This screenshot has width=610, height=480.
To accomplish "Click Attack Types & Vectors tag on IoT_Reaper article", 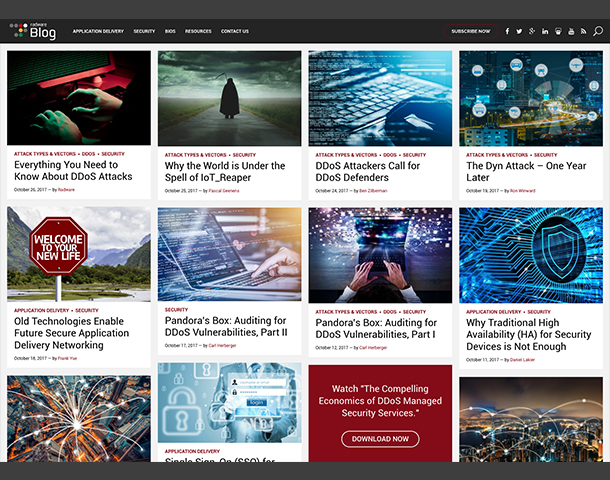I will click(x=195, y=155).
